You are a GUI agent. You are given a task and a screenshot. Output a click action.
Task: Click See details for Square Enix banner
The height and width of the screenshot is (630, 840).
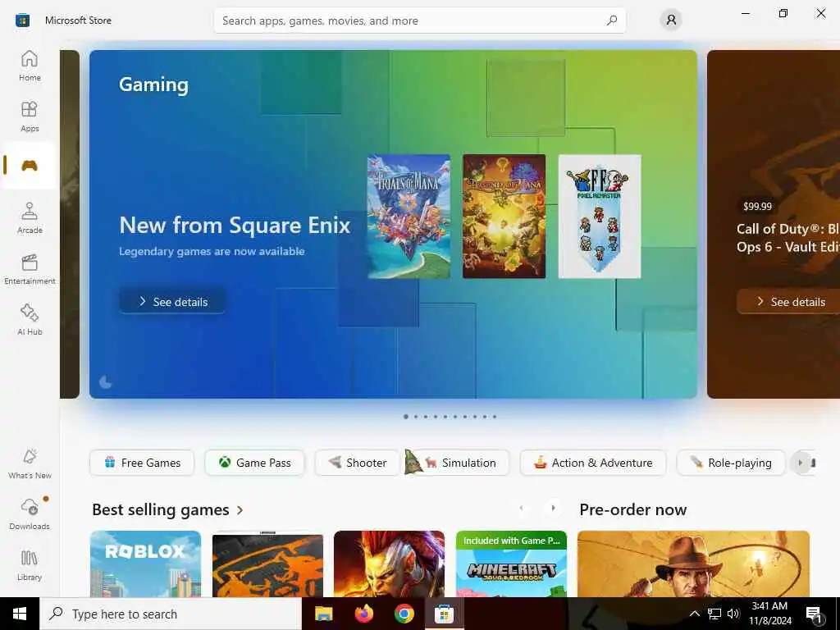coord(172,302)
